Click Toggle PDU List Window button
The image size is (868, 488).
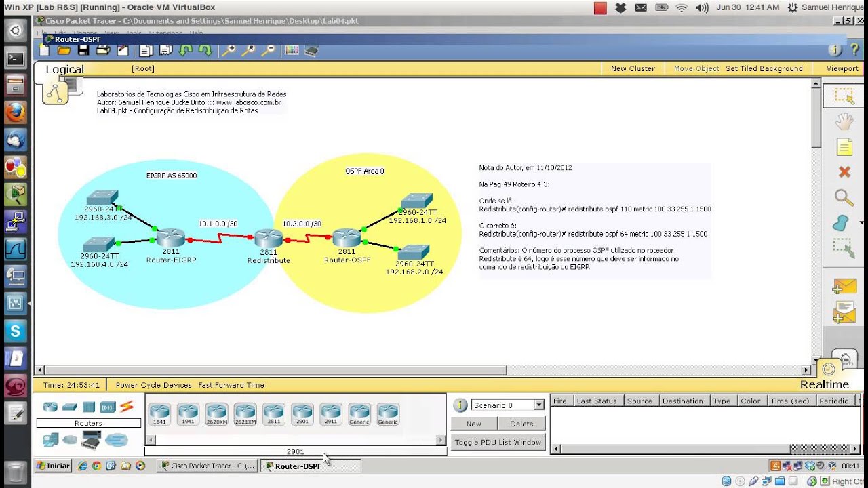coord(498,442)
